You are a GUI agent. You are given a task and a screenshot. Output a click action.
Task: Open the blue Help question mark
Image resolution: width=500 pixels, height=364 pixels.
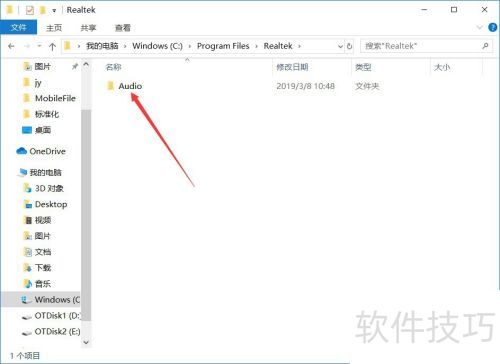(493, 27)
